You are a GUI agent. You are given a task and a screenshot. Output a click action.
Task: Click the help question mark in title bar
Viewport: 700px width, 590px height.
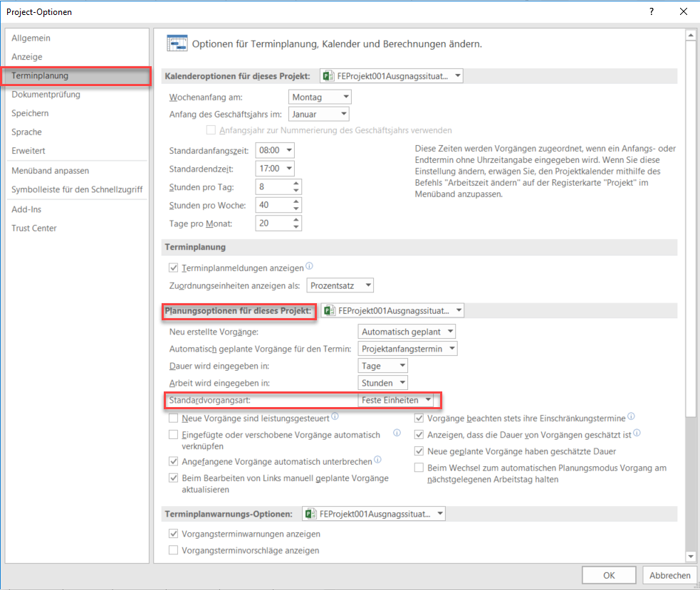(x=651, y=12)
